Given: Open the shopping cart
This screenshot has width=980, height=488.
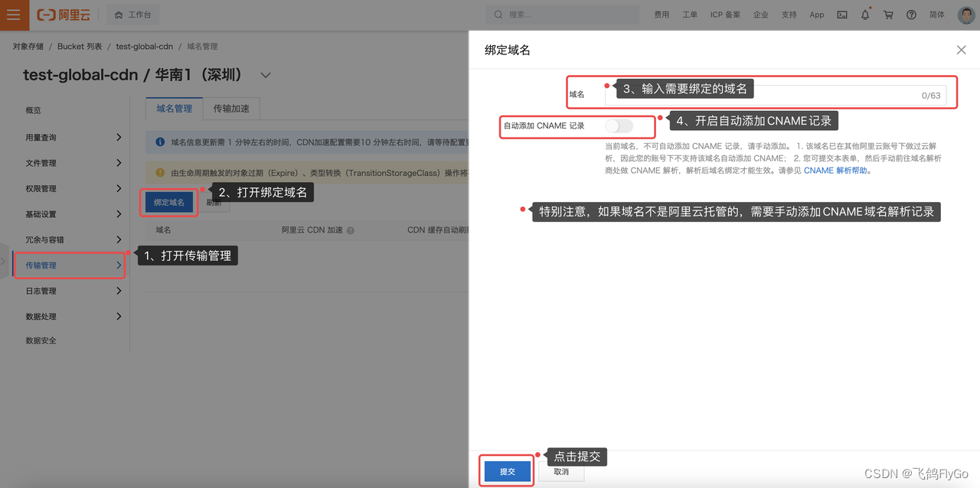Looking at the screenshot, I should pyautogui.click(x=888, y=15).
